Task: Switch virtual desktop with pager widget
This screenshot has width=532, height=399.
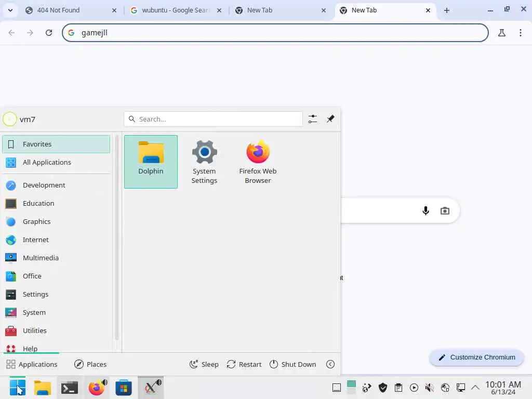Action: coord(352,388)
